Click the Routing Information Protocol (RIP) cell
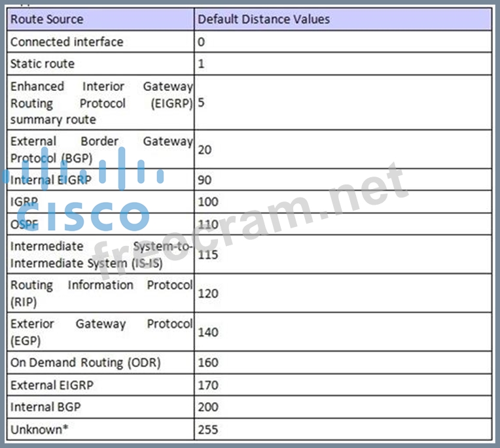This screenshot has width=500, height=448. tap(101, 293)
